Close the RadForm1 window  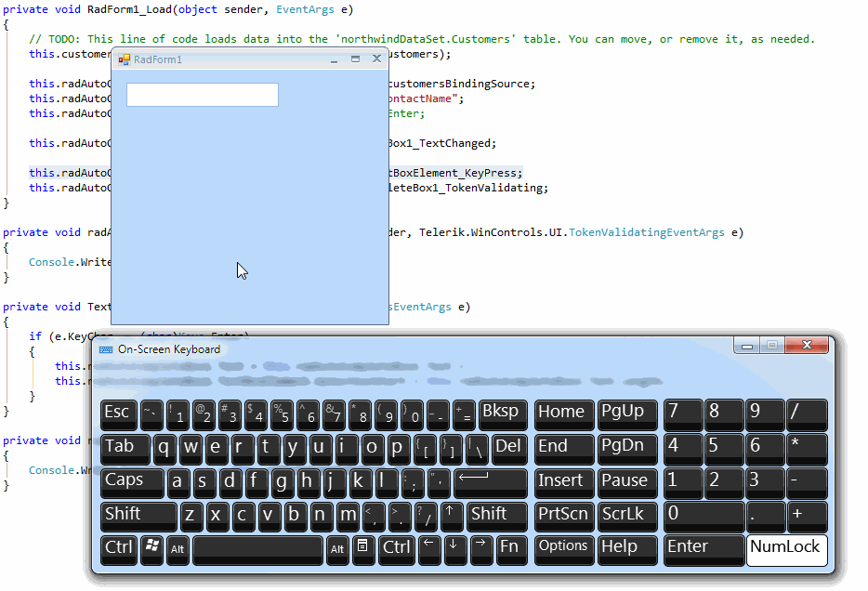[x=376, y=59]
